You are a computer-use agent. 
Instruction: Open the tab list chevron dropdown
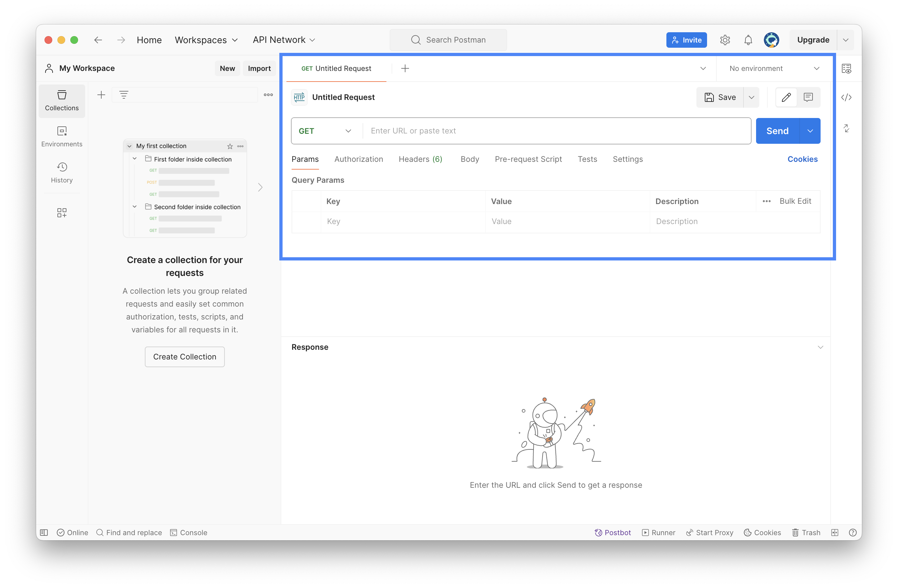tap(703, 68)
